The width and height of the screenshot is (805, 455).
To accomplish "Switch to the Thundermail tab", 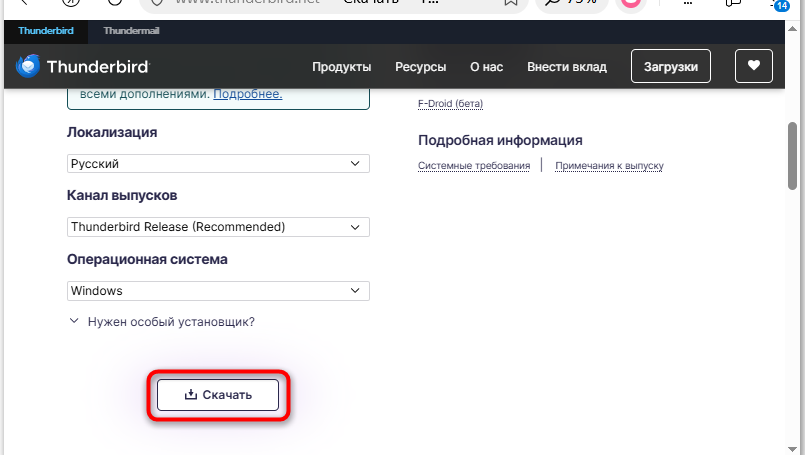I will (131, 31).
